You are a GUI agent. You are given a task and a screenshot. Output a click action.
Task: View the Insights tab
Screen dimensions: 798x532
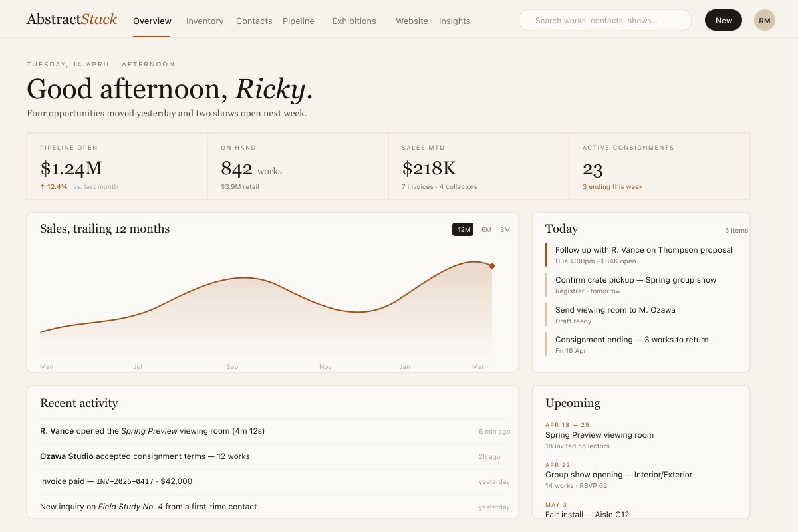[x=455, y=21]
